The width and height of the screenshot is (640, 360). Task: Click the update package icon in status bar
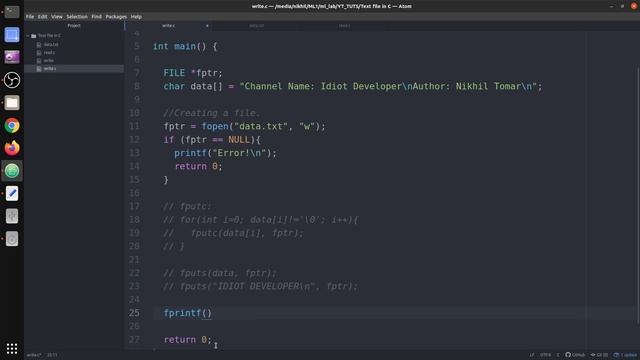tap(616, 355)
